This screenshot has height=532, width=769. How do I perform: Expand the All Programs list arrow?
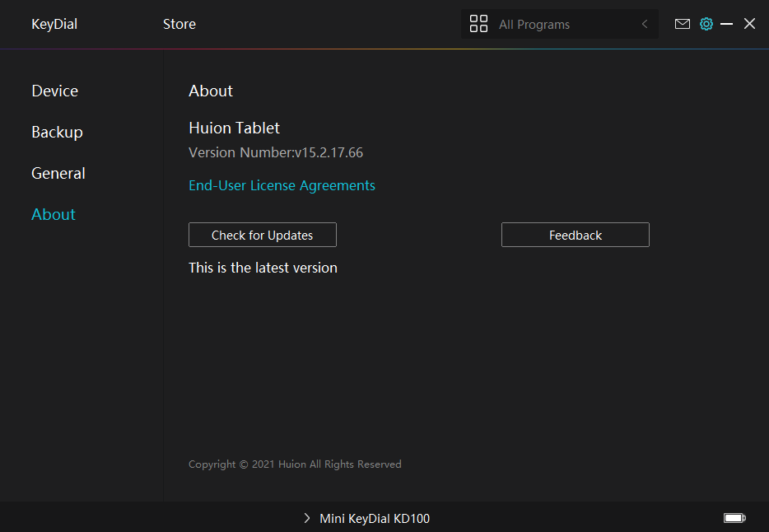point(645,24)
